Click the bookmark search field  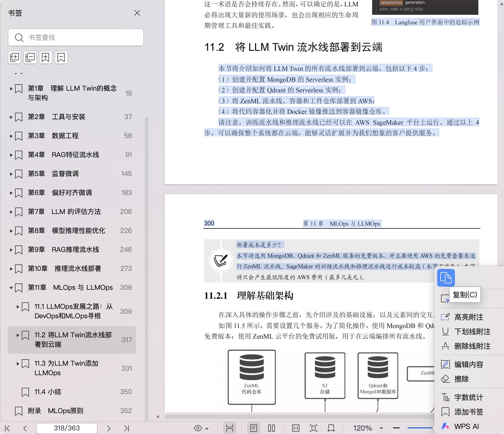(76, 37)
